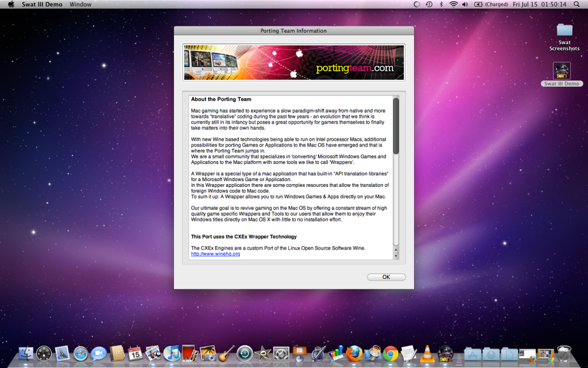This screenshot has height=368, width=588.
Task: Click the scroll up arrow in text area
Action: (396, 250)
